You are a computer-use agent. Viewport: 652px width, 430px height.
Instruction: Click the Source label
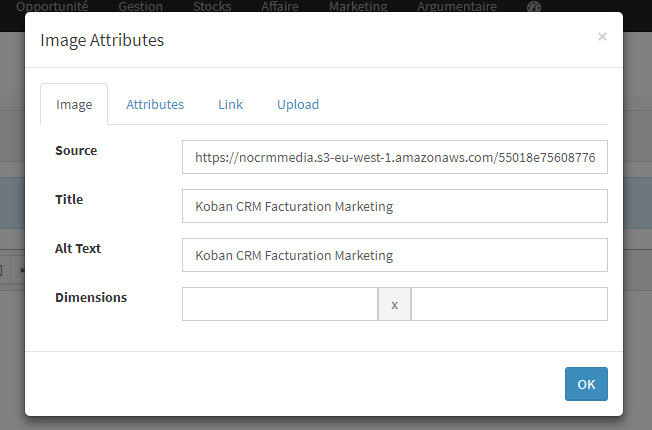76,151
